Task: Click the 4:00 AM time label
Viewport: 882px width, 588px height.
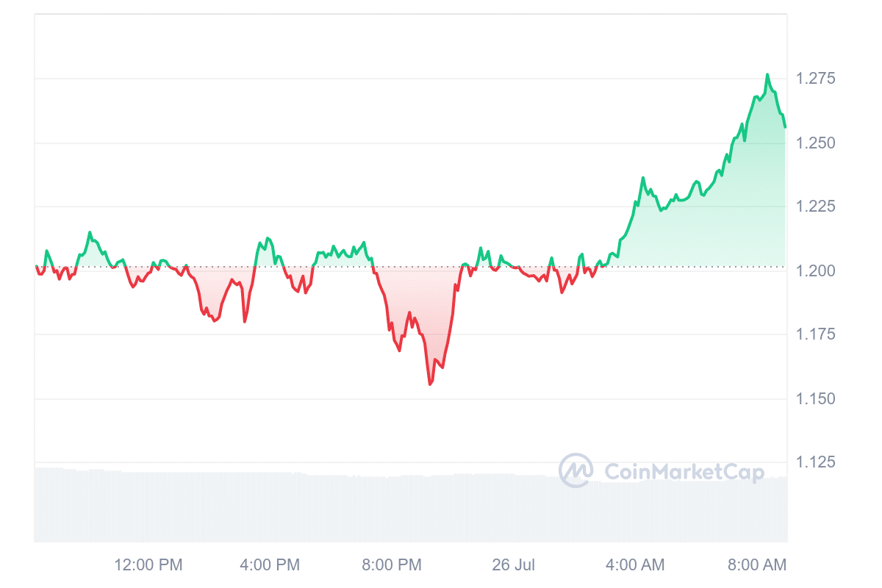Action: coord(634,564)
